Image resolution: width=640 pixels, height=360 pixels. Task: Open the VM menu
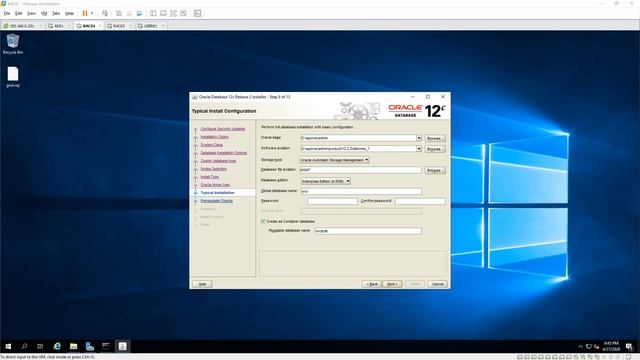[44, 13]
